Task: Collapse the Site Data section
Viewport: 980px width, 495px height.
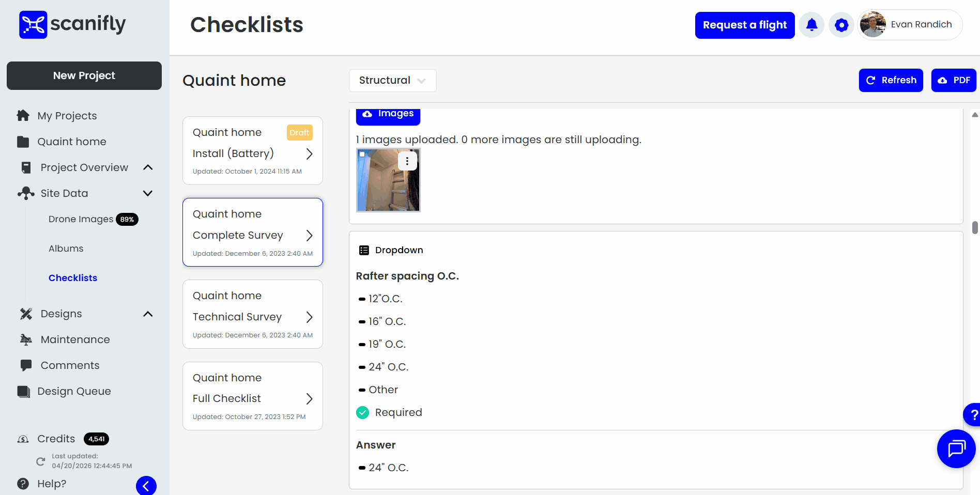Action: pos(148,193)
